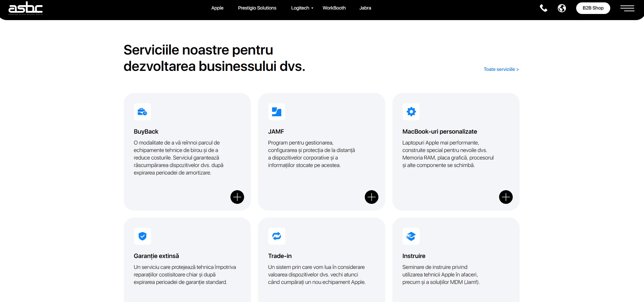The height and width of the screenshot is (302, 644).
Task: Click the Garanție extinsă title
Action: coord(156,256)
